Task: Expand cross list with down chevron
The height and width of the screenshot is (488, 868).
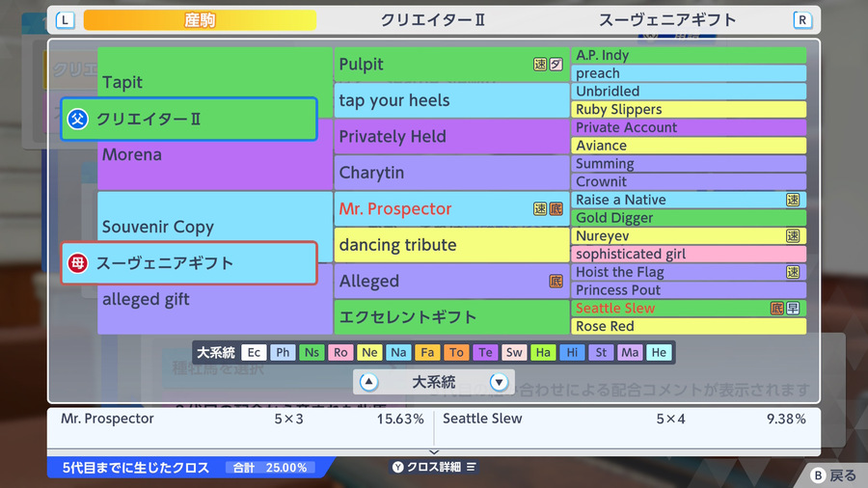Action: click(434, 452)
